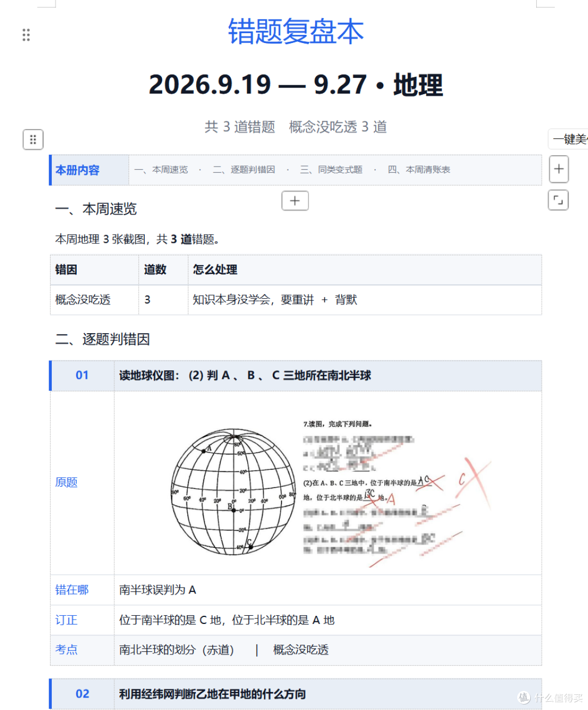Screen dimensions: 588x710
Task: Click the section heading 二、逐题判错因
Action: [102, 339]
